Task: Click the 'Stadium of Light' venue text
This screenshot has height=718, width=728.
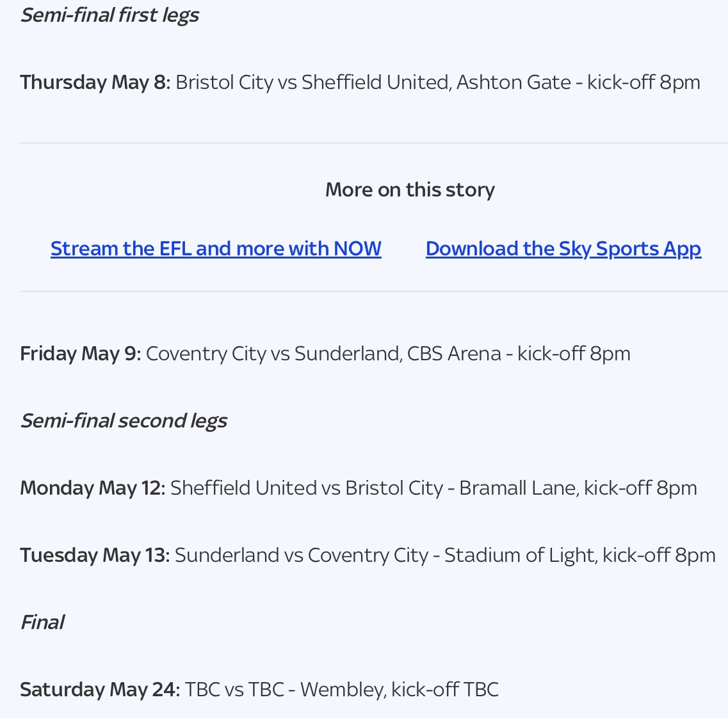Action: click(x=519, y=555)
